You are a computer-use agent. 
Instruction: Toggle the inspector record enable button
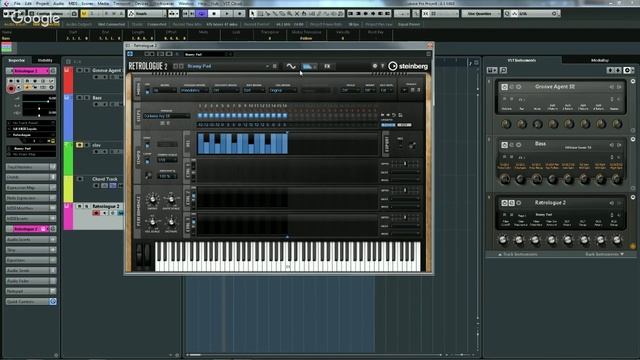pyautogui.click(x=11, y=88)
